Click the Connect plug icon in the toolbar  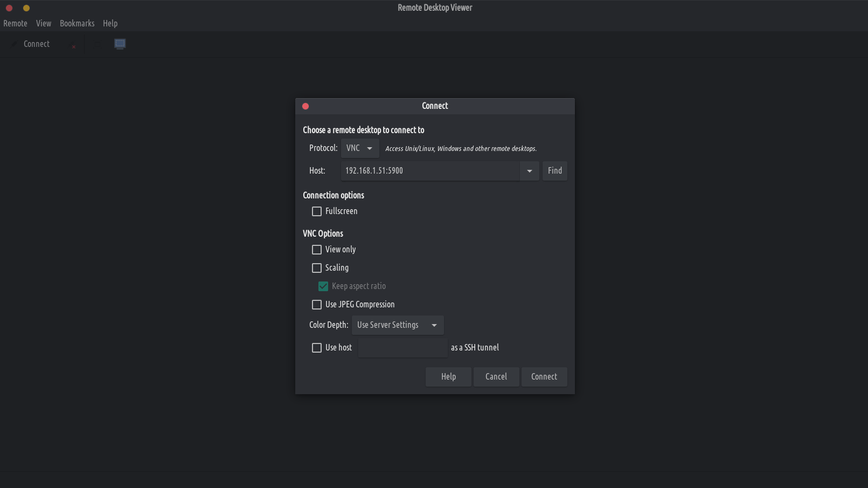pos(15,44)
